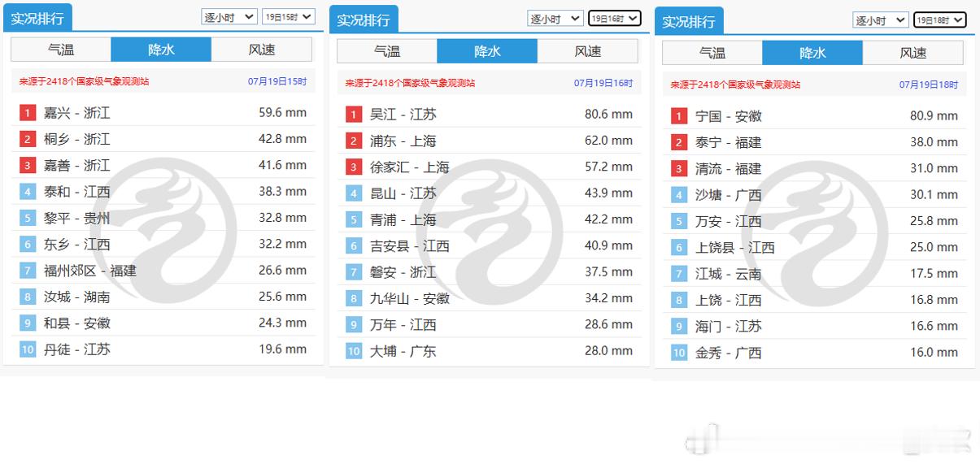Select 降水 tab in the 18时 panel
Image resolution: width=980 pixels, height=464 pixels.
pos(812,53)
